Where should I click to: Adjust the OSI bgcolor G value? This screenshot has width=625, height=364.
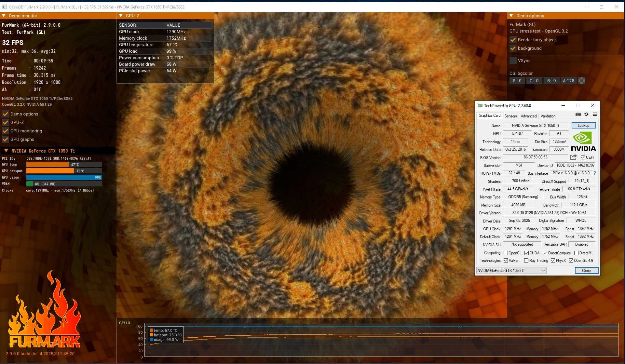534,81
